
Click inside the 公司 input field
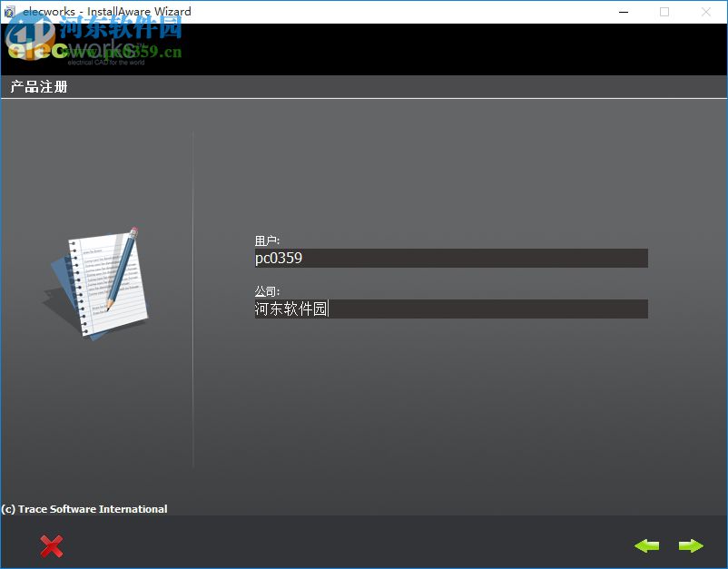click(450, 309)
